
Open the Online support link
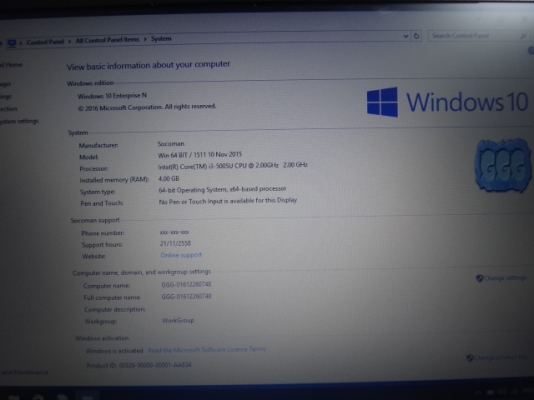(181, 255)
